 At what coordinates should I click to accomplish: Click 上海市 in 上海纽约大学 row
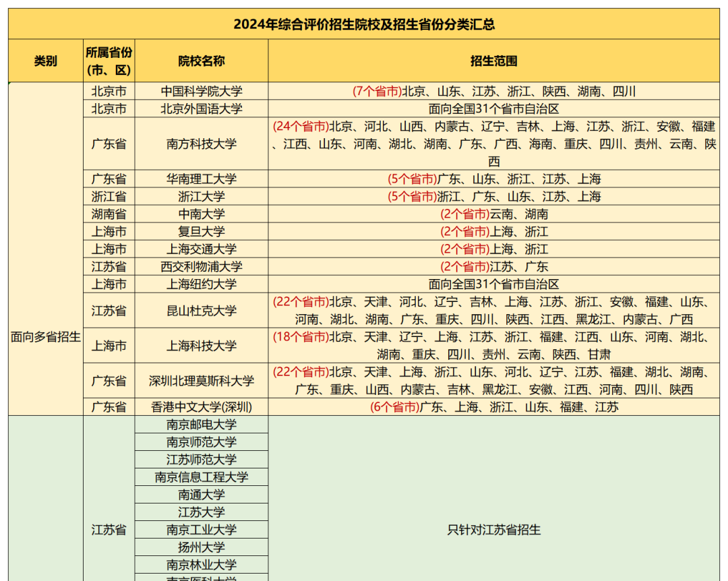tap(109, 284)
